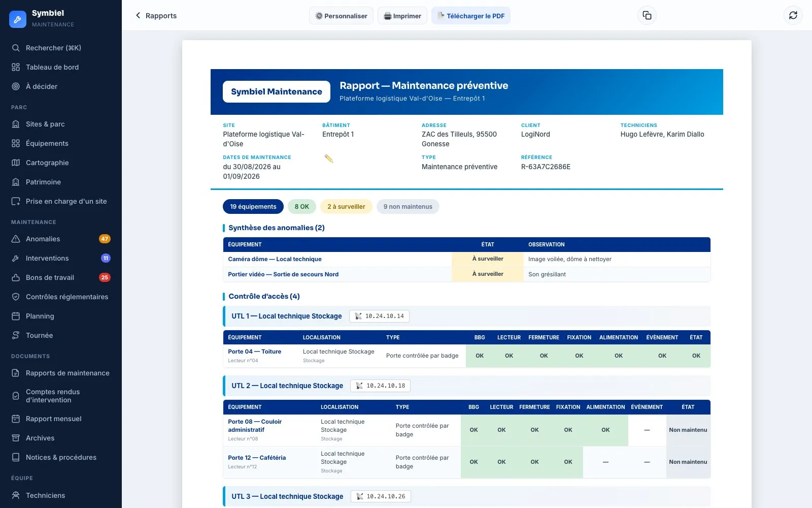Click the 10.24.10.18 IP address badge
The width and height of the screenshot is (812, 508).
click(381, 386)
